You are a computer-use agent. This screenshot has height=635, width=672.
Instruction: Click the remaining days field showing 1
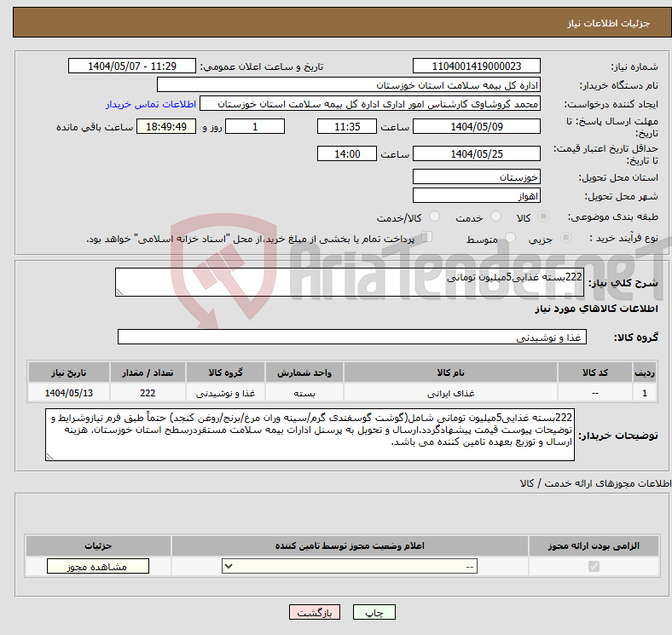(x=255, y=126)
